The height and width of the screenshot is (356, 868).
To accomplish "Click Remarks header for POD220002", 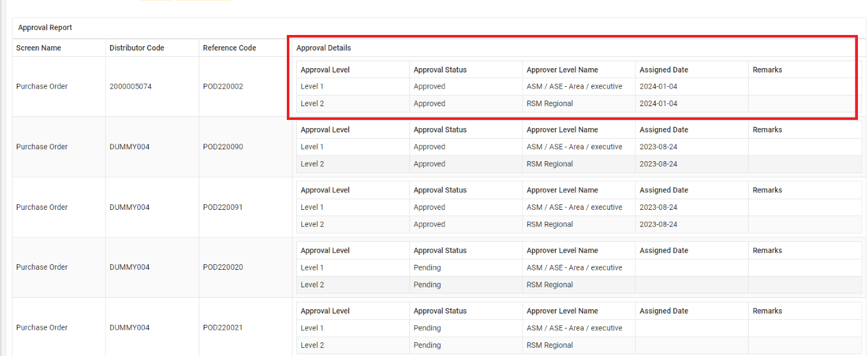I will pos(767,70).
